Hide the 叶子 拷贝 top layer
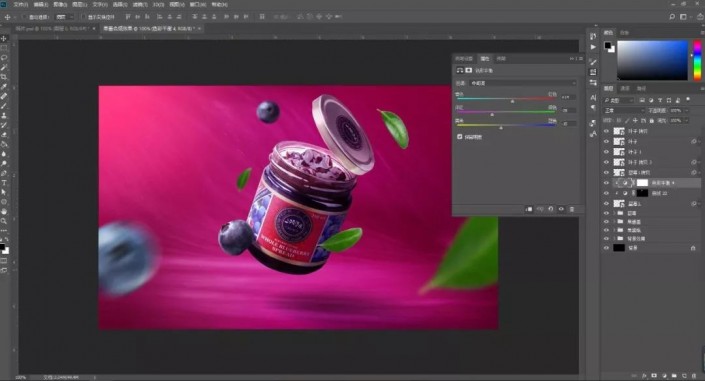705x381 pixels. pos(606,131)
